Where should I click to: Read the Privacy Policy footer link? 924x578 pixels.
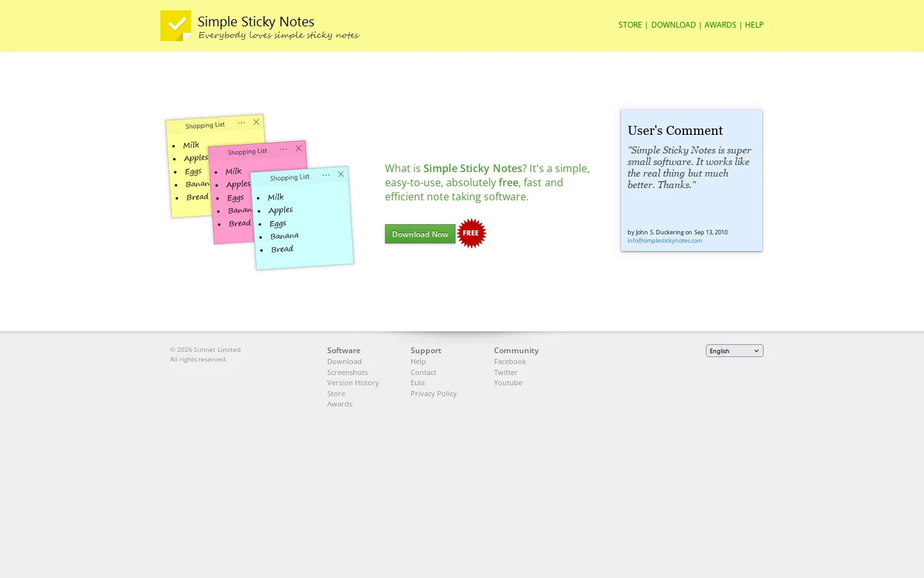(434, 394)
